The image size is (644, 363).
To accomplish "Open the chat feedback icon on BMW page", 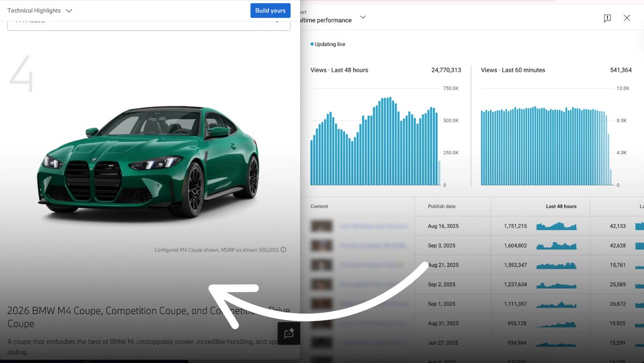I will click(289, 333).
